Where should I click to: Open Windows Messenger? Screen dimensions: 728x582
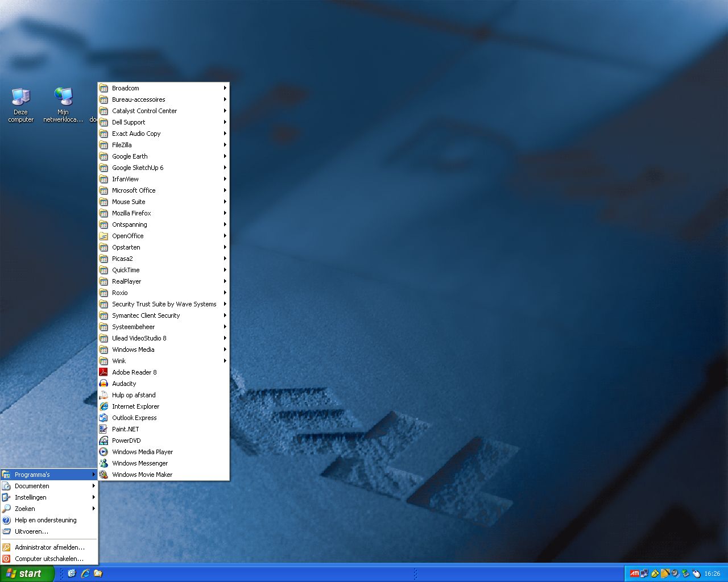(164, 463)
